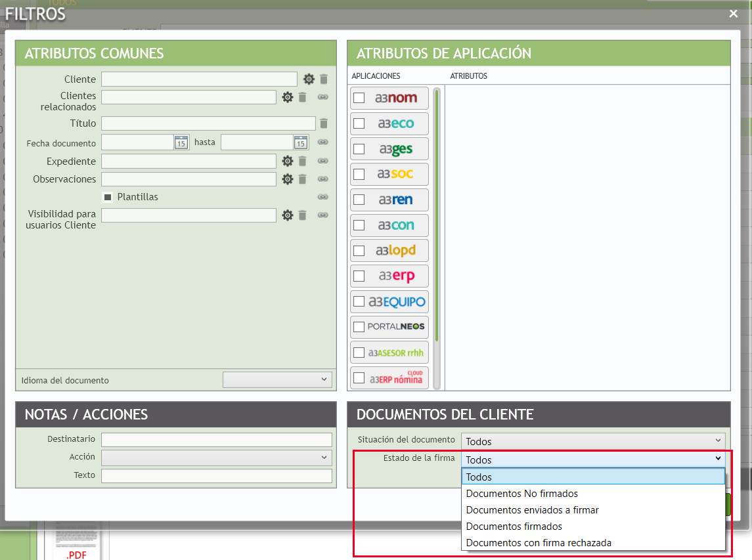Open the Cliente selector gear icon

point(309,79)
